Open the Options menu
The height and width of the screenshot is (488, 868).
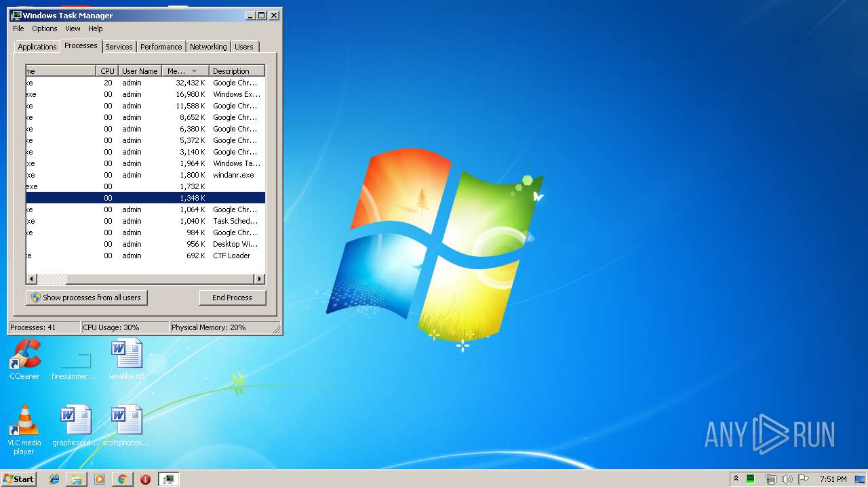(x=45, y=28)
